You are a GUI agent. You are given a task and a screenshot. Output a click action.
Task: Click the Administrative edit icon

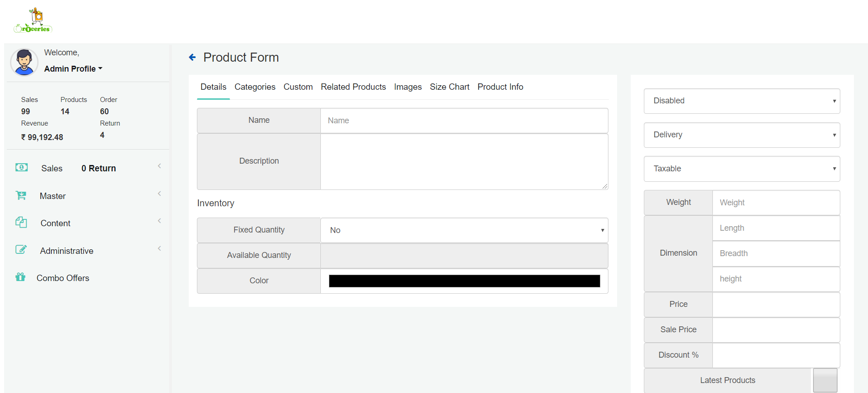(21, 249)
